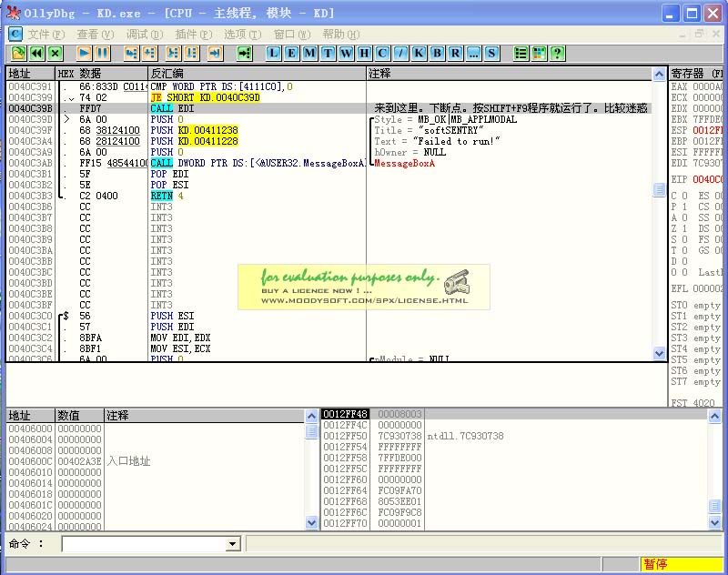Click the Restart program rewind icon
Viewport: 728px width, 575px height.
pyautogui.click(x=36, y=54)
